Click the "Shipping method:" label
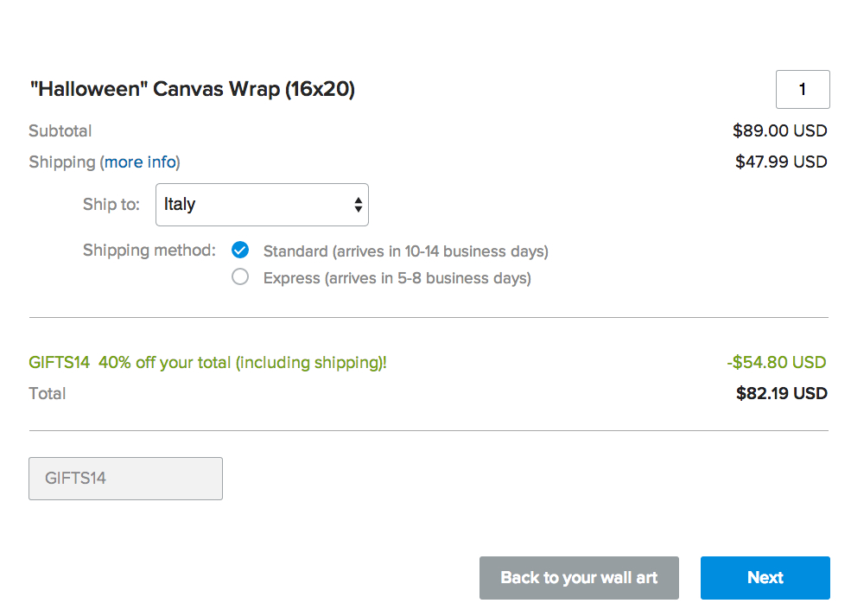This screenshot has height=616, width=851. tap(149, 251)
